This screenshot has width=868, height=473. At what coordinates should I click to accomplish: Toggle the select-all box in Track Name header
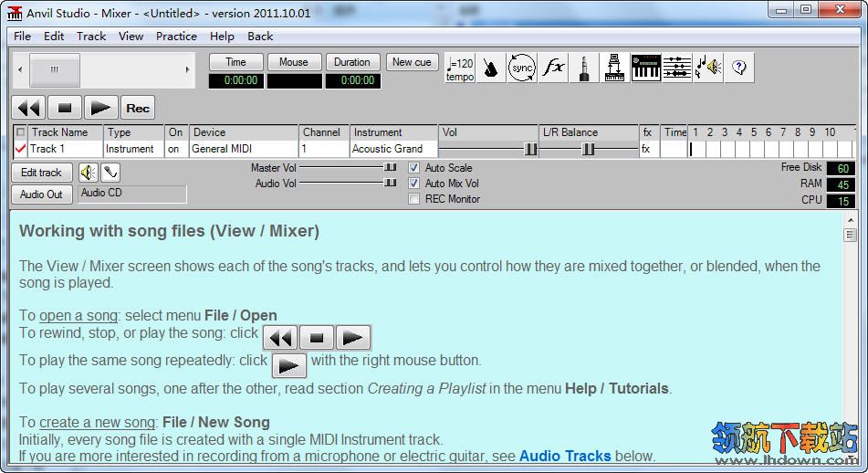(x=20, y=131)
